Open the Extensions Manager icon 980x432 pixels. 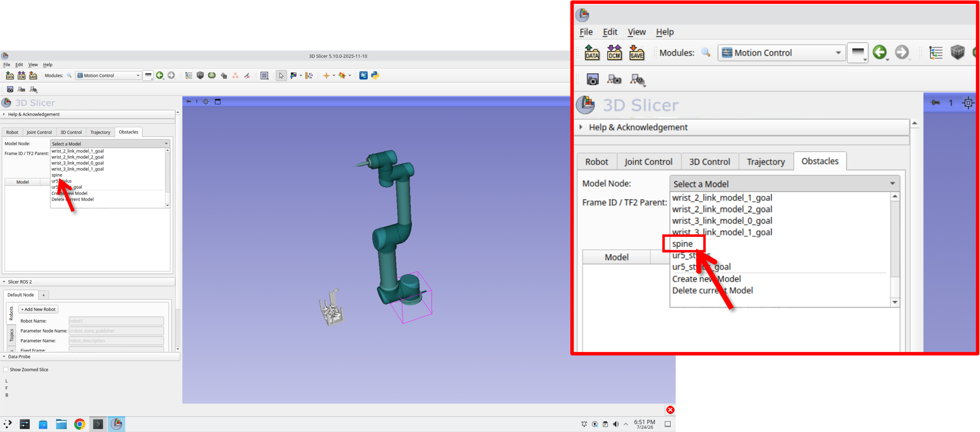pos(363,75)
